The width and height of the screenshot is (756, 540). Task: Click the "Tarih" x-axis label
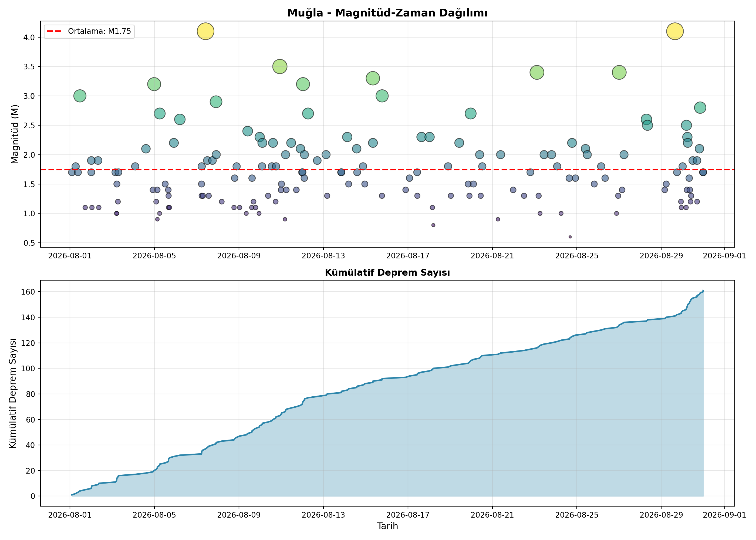[387, 526]
